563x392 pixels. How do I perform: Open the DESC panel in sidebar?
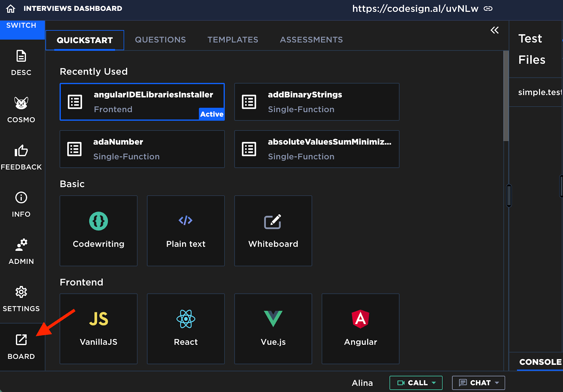(x=21, y=63)
